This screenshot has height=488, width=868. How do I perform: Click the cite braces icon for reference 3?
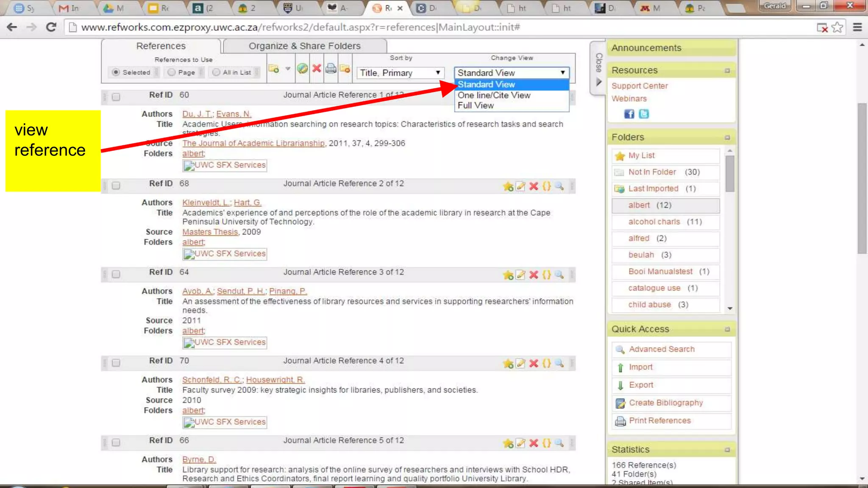[x=547, y=275]
